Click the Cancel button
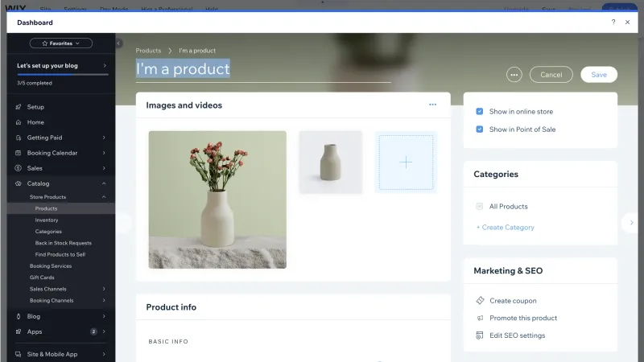Screen dimensions: 644x362 pos(551,75)
